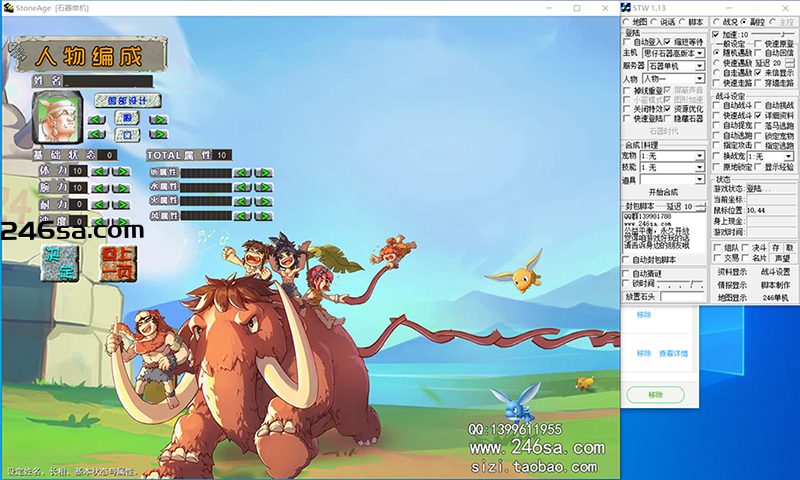The image size is (800, 480).
Task: Open 脸部设计 face design
Action: coord(128,100)
